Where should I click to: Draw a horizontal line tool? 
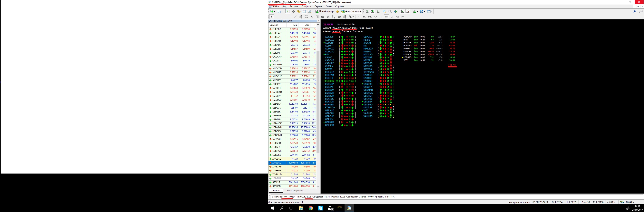point(290,17)
